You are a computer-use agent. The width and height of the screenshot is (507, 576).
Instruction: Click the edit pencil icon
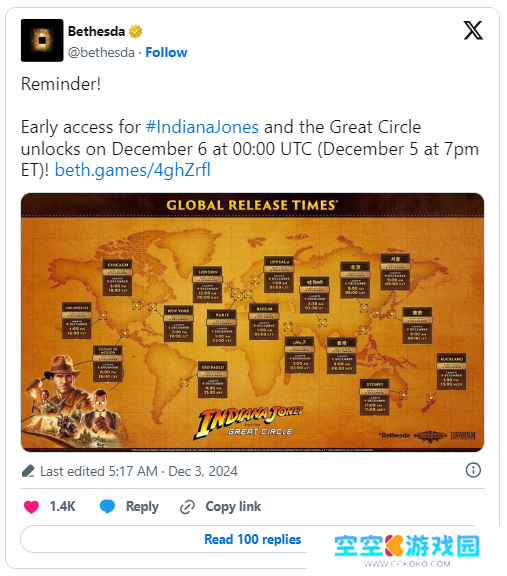tap(28, 471)
